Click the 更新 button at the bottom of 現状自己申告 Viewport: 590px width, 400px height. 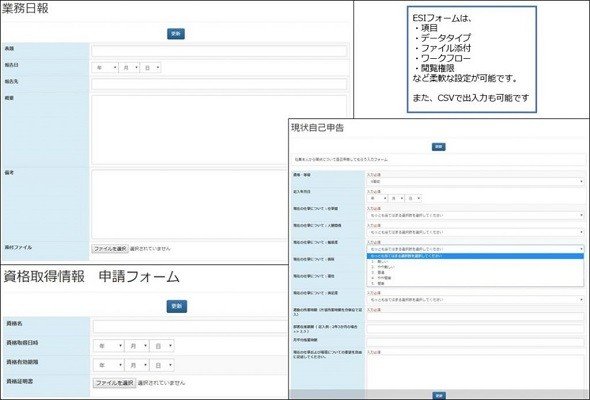click(x=439, y=395)
